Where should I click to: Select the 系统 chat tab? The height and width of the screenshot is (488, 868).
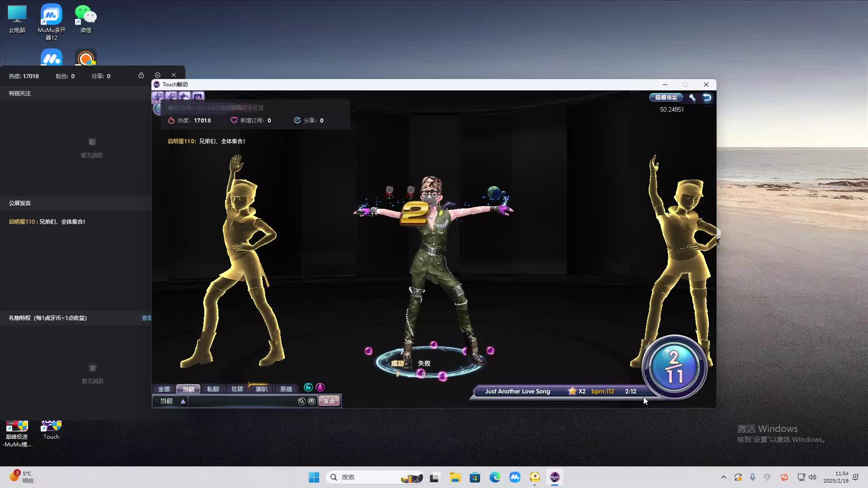click(286, 389)
